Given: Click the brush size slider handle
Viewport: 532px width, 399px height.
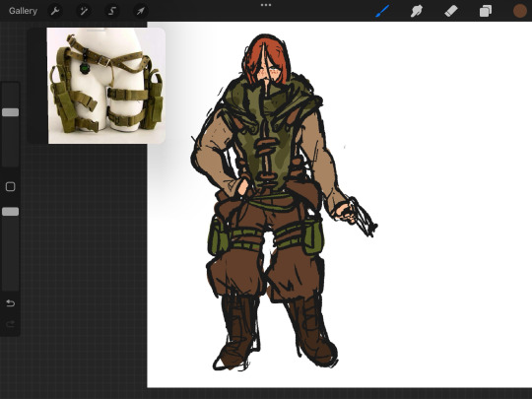Looking at the screenshot, I should tap(11, 112).
